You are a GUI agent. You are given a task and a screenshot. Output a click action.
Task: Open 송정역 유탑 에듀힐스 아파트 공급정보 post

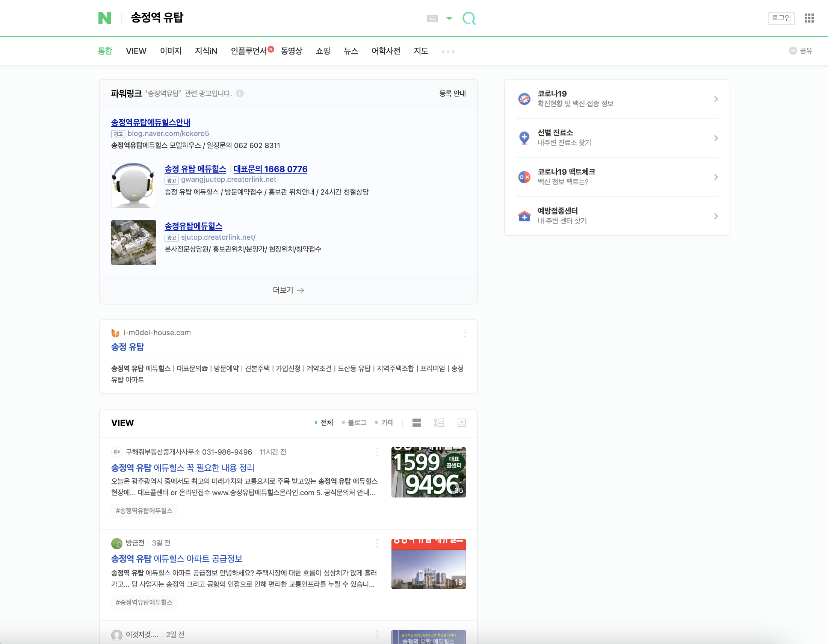(176, 559)
